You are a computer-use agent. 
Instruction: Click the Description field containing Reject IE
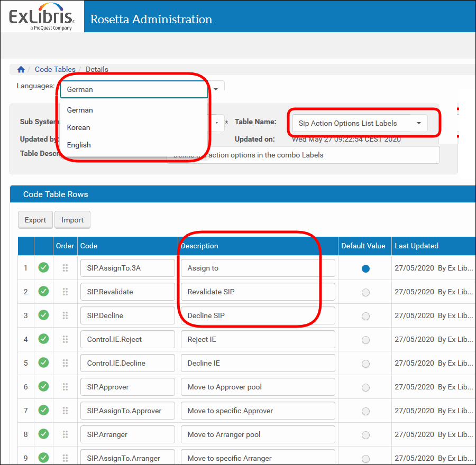coord(258,339)
